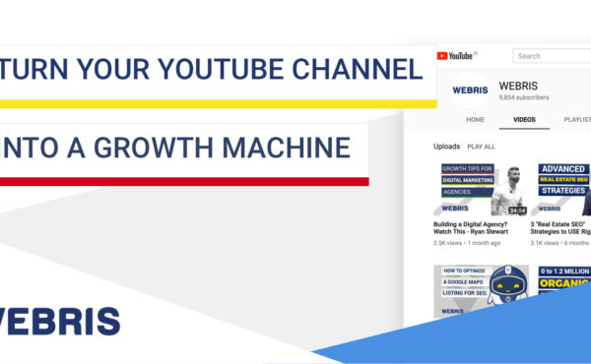Open the Advanced Real Estate SEO Strategies thumbnail
This screenshot has width=591, height=364.
pyautogui.click(x=560, y=189)
